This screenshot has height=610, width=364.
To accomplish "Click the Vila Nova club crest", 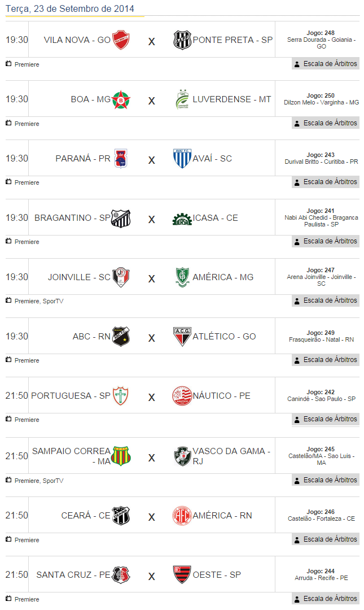I will click(121, 40).
